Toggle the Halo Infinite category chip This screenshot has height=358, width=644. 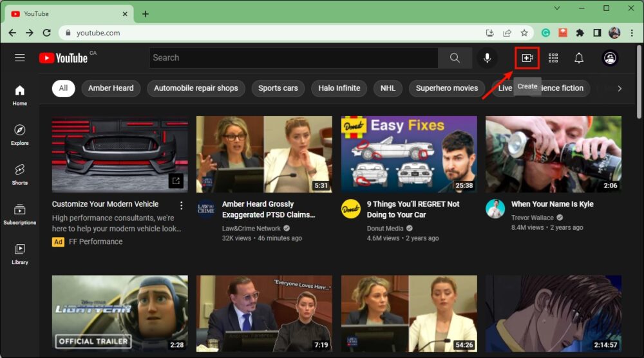click(339, 88)
